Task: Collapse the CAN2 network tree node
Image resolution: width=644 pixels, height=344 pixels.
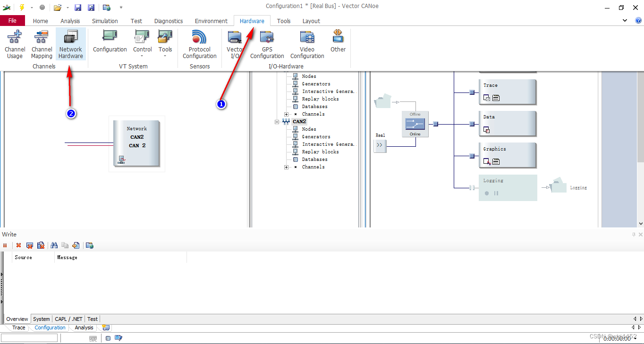Action: click(x=277, y=122)
